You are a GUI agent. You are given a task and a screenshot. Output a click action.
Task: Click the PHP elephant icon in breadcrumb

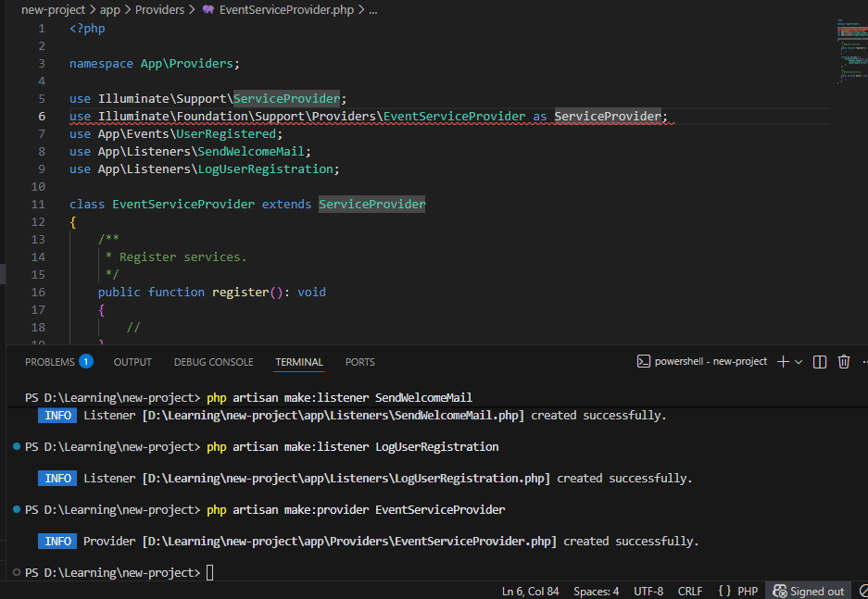click(x=208, y=9)
